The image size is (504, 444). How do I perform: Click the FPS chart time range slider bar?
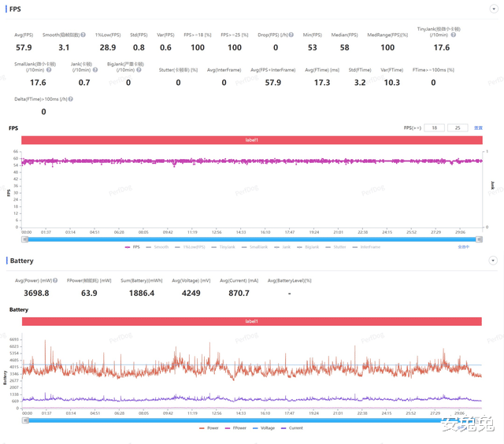point(252,239)
